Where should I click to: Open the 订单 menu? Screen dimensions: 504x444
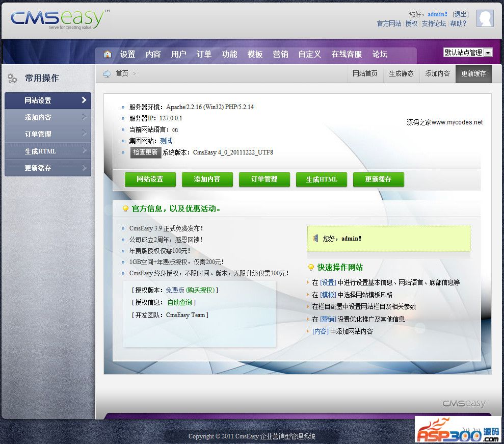pyautogui.click(x=204, y=54)
